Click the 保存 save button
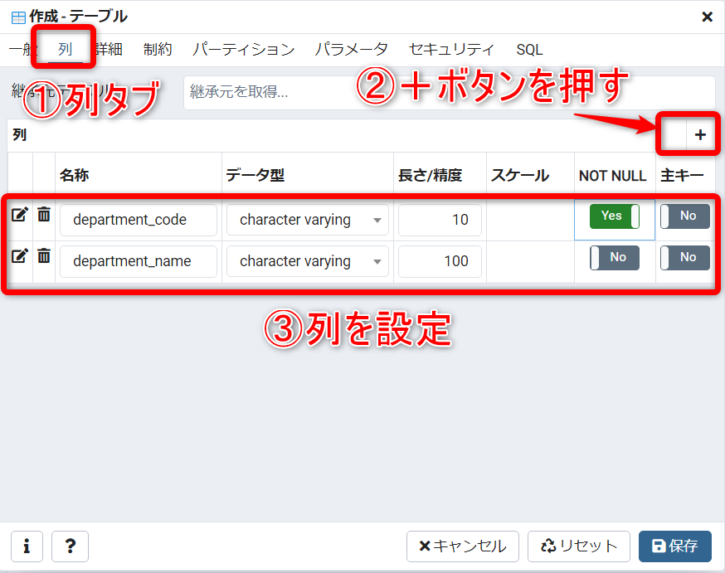 tap(675, 546)
